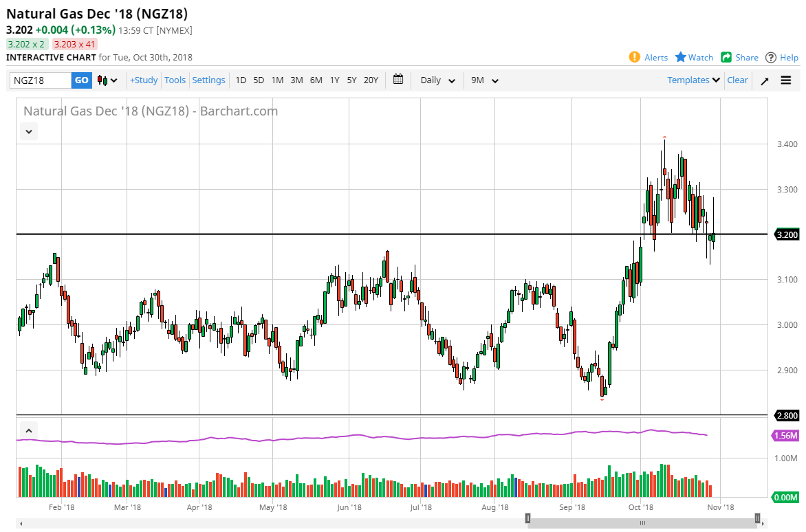Open the candlestick chart type selector
The height and width of the screenshot is (532, 806).
(107, 80)
